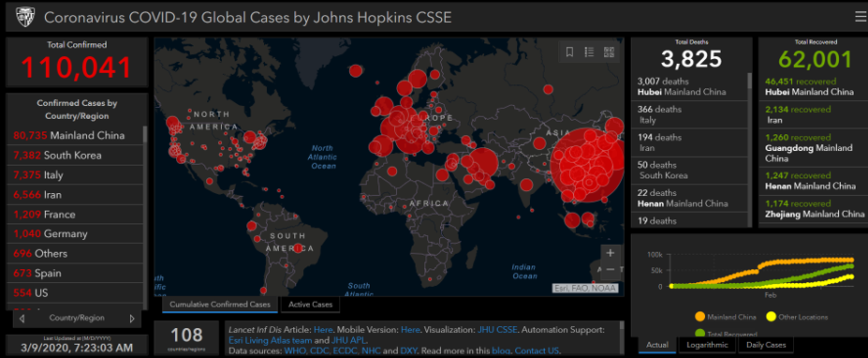This screenshot has height=358, width=868.
Task: Open the Mobile Version 'Here' link
Action: point(411,330)
